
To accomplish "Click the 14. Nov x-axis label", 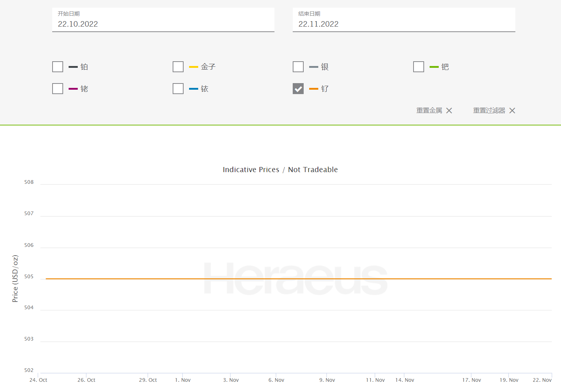I will tap(405, 380).
